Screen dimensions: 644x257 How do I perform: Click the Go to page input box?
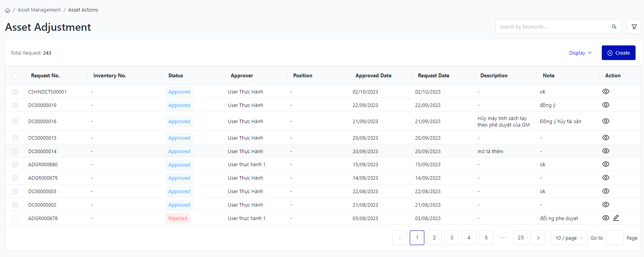614,238
